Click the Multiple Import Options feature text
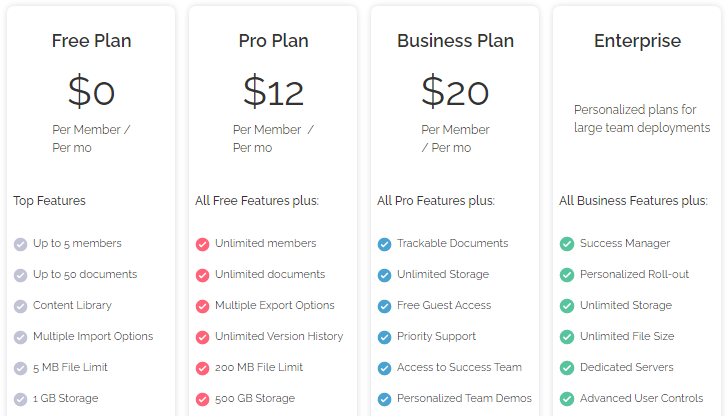Viewport: 726px width, 416px height. [93, 336]
